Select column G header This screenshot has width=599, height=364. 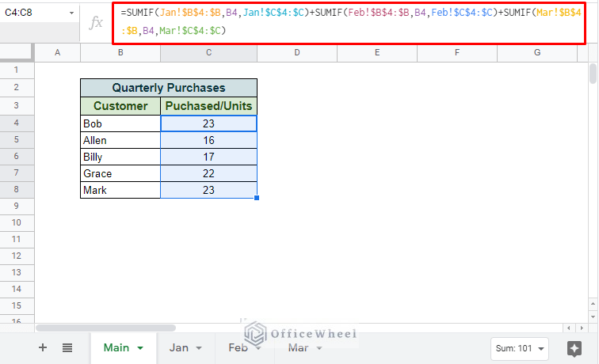[537, 53]
